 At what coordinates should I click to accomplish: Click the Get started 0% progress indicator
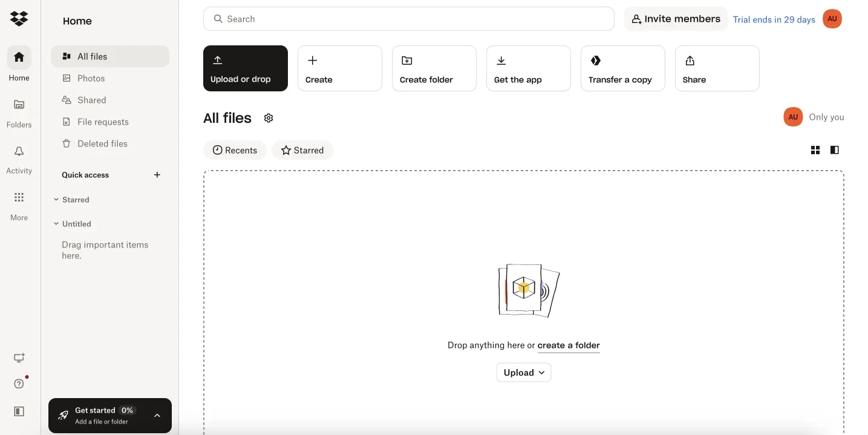(127, 410)
